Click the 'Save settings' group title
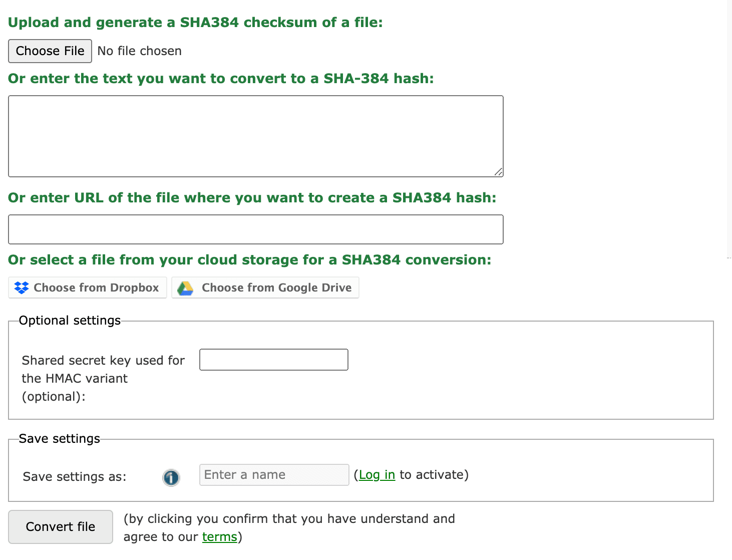The height and width of the screenshot is (560, 732). coord(59,439)
